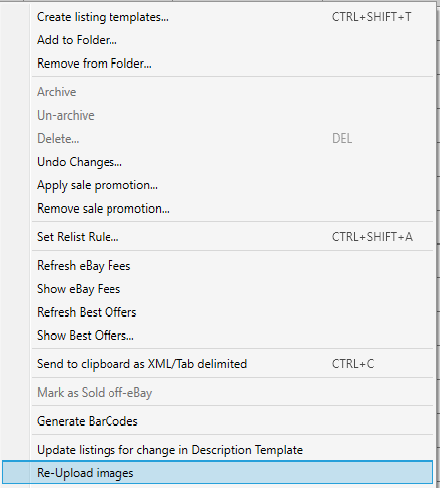440x488 pixels.
Task: Select Send to clipboard as XML/Tab delimited
Action: 217,364
